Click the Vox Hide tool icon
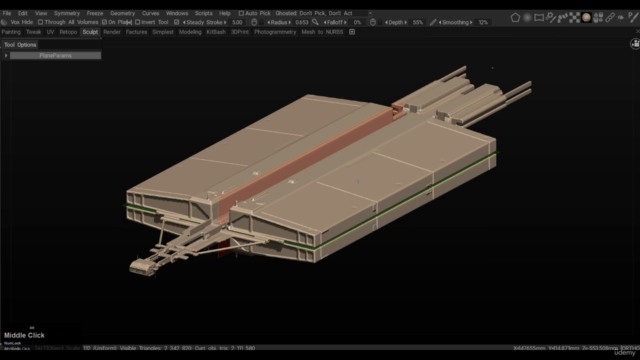This screenshot has height=360, width=640. [x=4, y=22]
